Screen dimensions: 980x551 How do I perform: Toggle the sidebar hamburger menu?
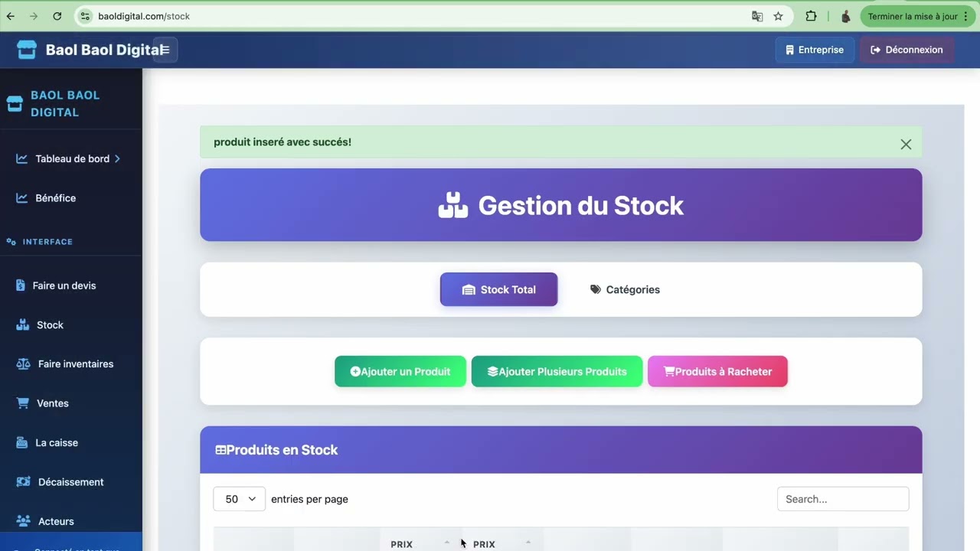[165, 50]
